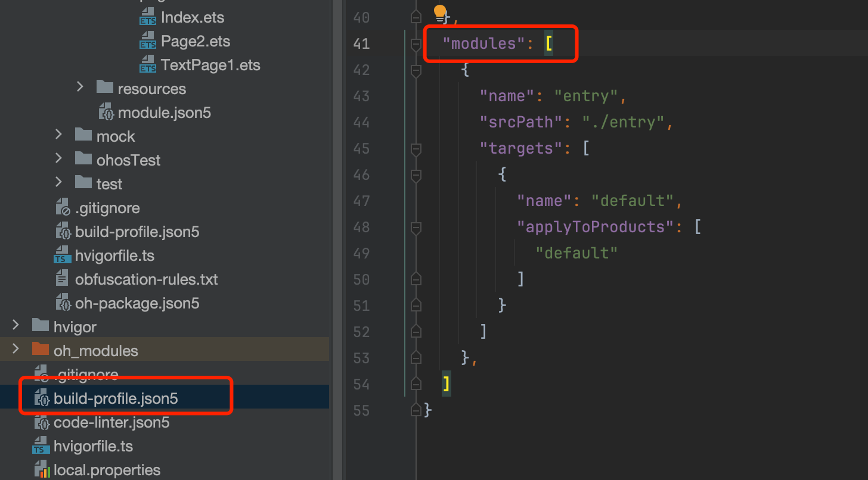Click the lightbulb quick-fix icon in the editor
The height and width of the screenshot is (480, 868).
click(x=440, y=12)
